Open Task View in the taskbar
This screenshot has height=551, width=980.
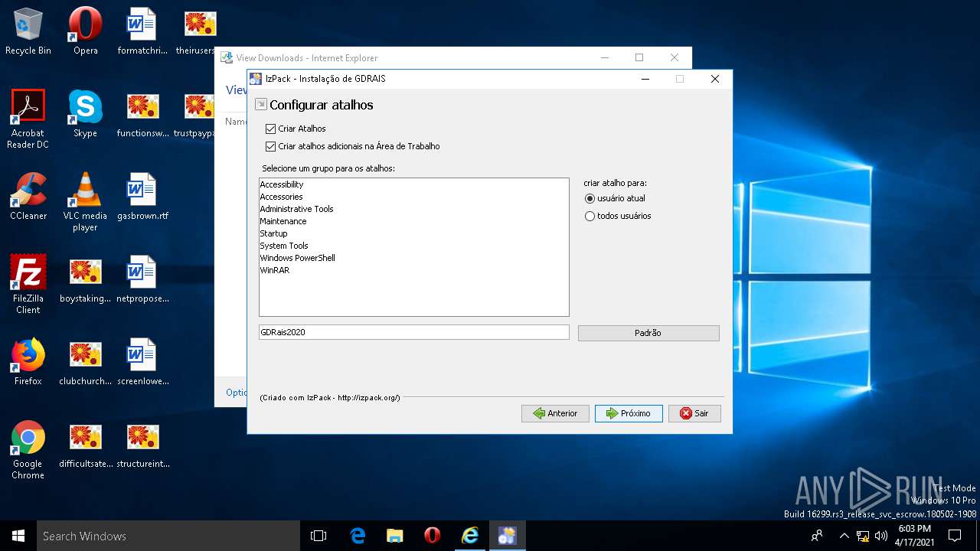click(x=318, y=536)
